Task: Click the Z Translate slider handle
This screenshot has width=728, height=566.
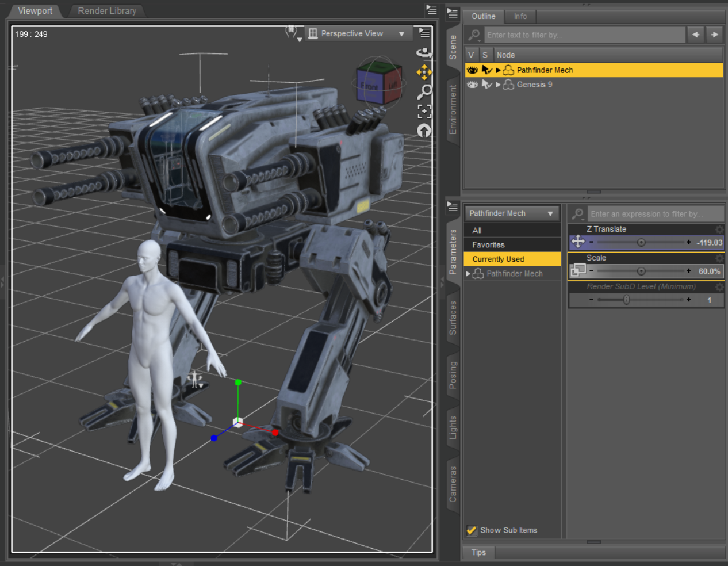Action: (x=641, y=243)
